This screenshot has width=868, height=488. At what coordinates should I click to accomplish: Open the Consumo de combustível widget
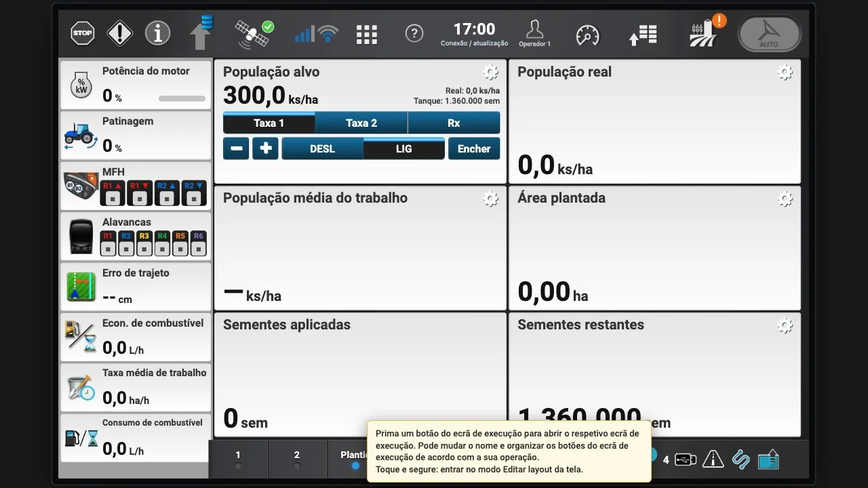coord(136,437)
